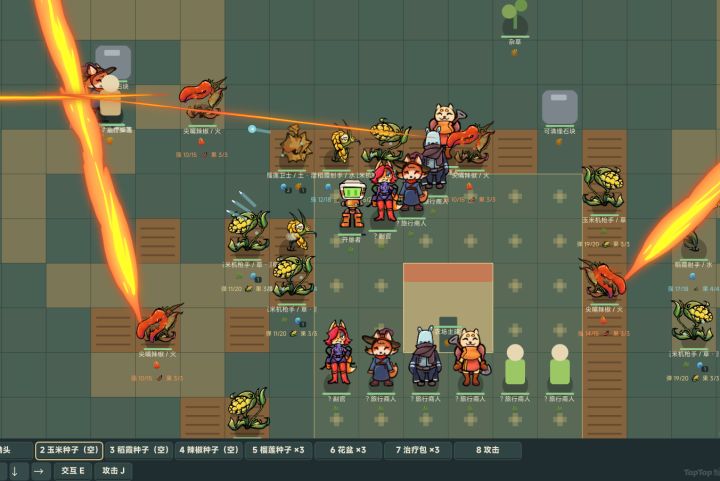Screen dimensions: 720x481
Task: Click the corn gunner above the right chili plant
Action: click(603, 187)
